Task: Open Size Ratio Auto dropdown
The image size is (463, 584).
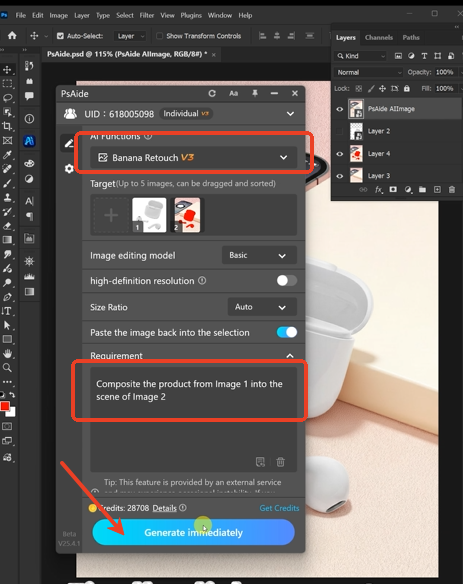Action: [262, 307]
